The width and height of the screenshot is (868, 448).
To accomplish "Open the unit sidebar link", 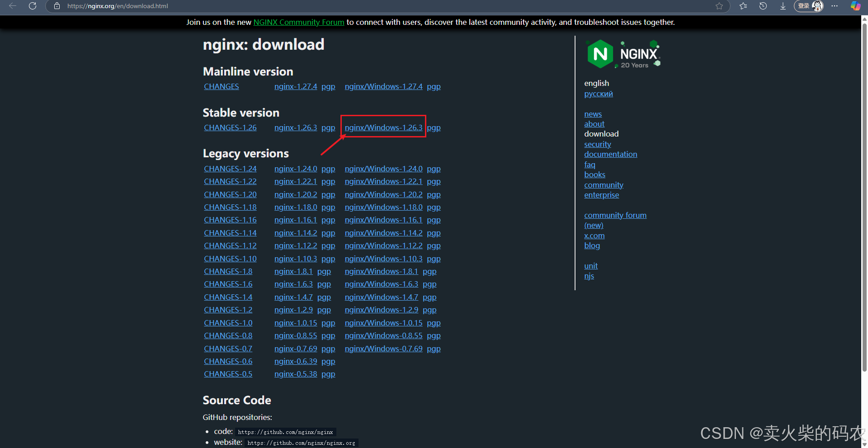I will (590, 266).
